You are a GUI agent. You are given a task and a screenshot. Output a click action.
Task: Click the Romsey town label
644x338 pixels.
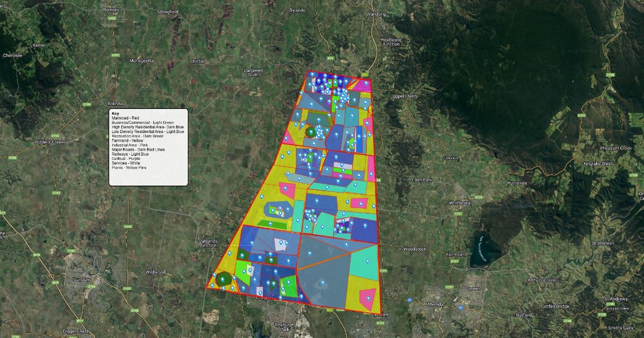(x=111, y=10)
